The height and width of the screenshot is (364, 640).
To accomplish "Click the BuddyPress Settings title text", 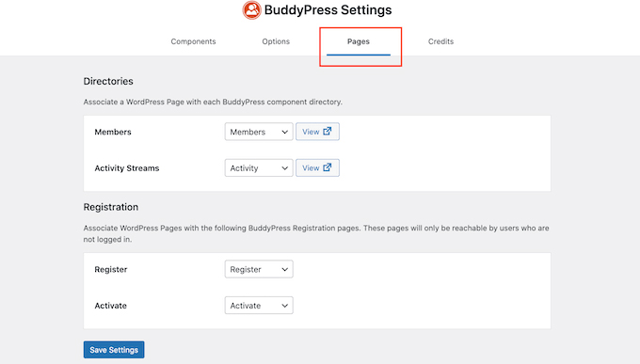I will click(x=328, y=9).
